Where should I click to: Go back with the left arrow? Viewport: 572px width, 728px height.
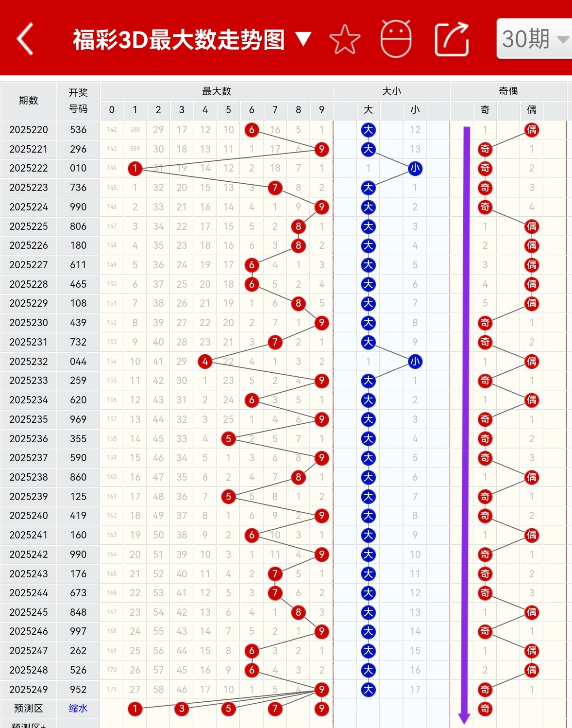click(25, 39)
